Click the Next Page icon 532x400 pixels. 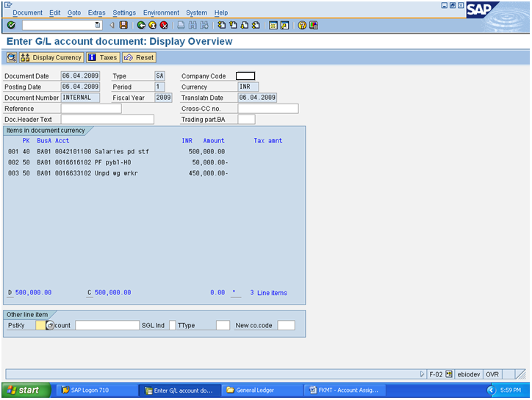pos(245,25)
